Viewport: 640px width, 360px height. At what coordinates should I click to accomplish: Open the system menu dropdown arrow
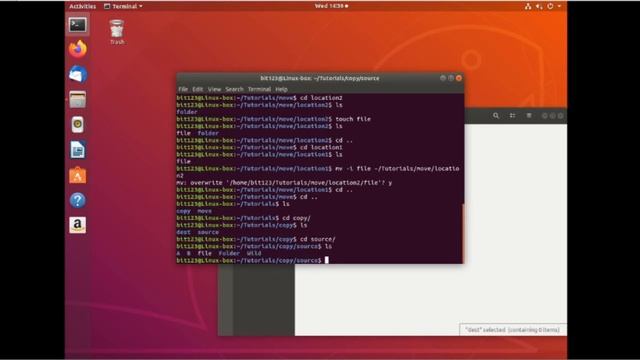[x=559, y=6]
